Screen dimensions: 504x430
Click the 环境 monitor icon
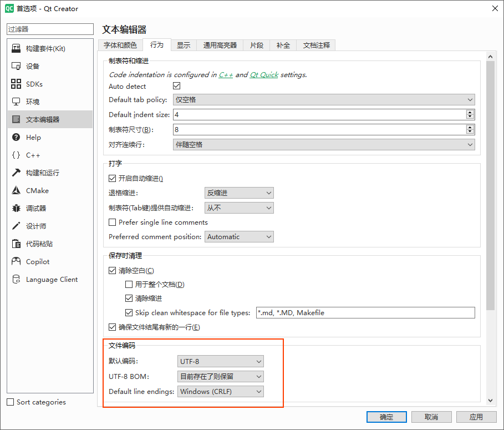coord(16,102)
